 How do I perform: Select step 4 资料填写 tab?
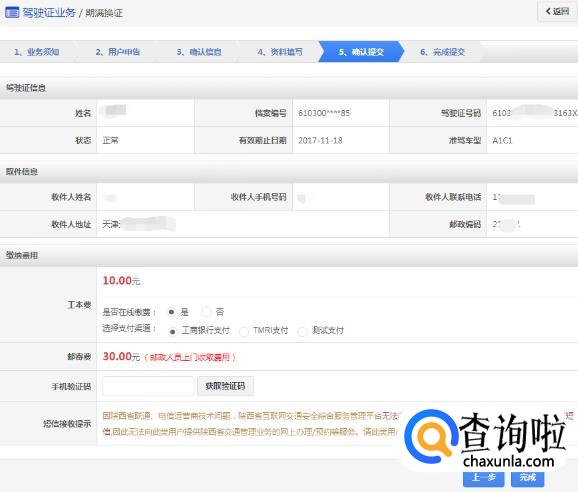pyautogui.click(x=280, y=52)
